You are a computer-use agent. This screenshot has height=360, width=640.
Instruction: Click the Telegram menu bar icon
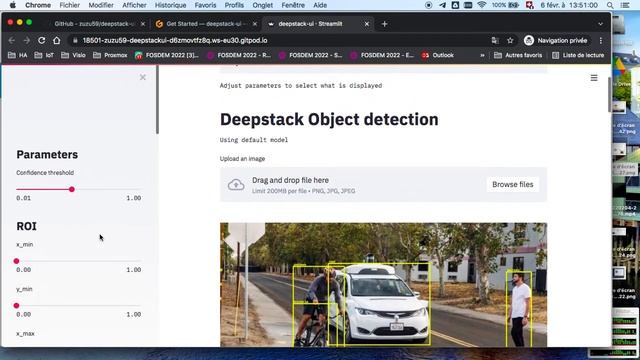pos(442,5)
